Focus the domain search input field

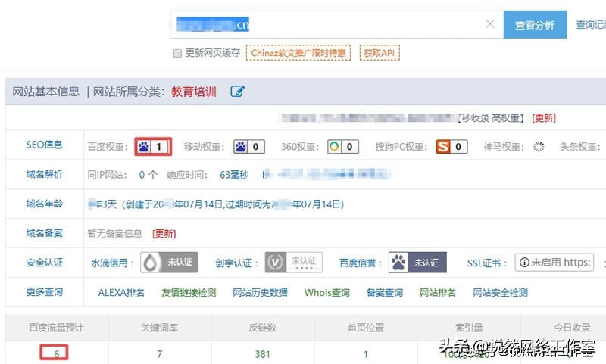point(336,25)
